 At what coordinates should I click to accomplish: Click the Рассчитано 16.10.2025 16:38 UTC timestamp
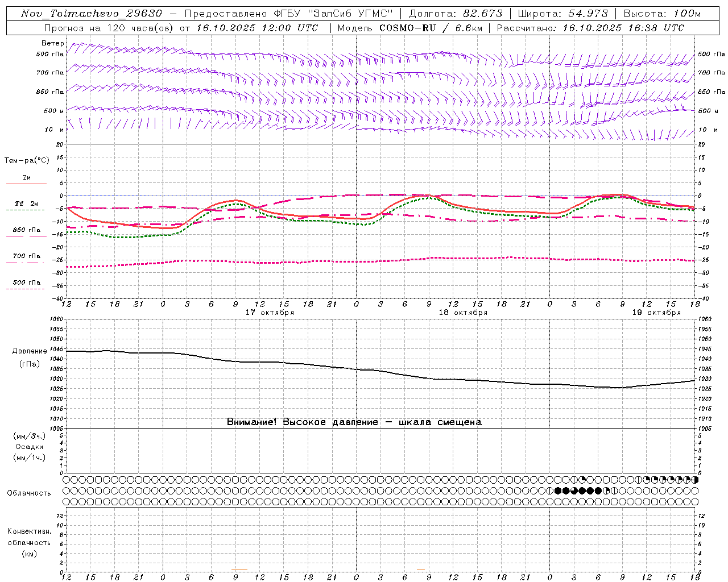tap(590, 28)
